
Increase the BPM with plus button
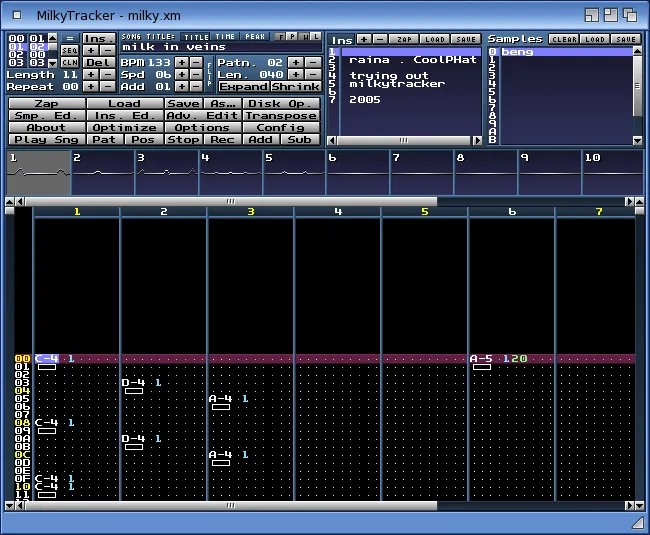(x=181, y=62)
